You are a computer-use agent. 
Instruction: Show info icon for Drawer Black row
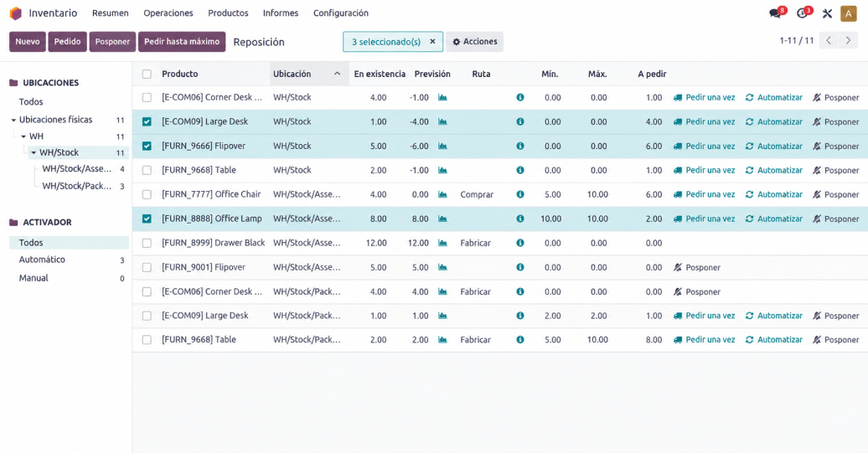click(520, 243)
